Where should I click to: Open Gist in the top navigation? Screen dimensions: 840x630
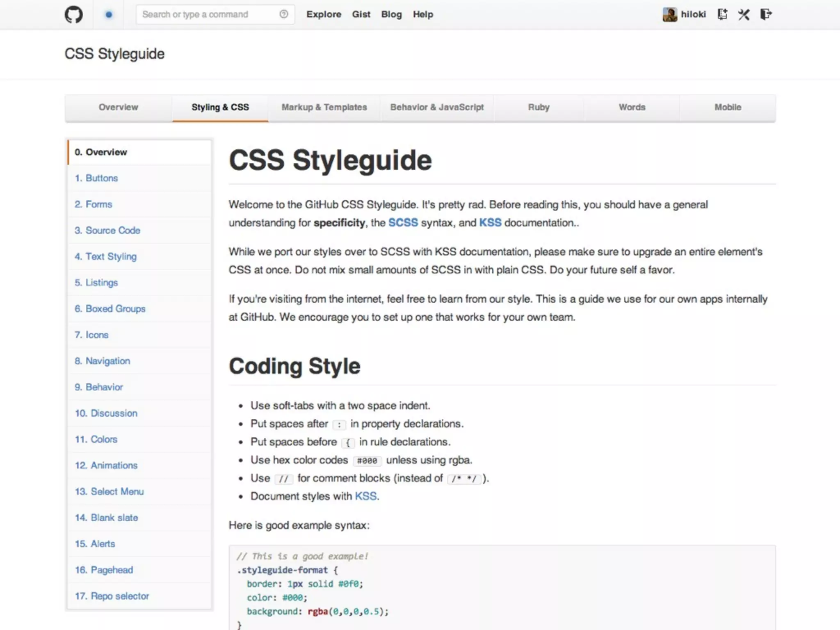coord(361,14)
